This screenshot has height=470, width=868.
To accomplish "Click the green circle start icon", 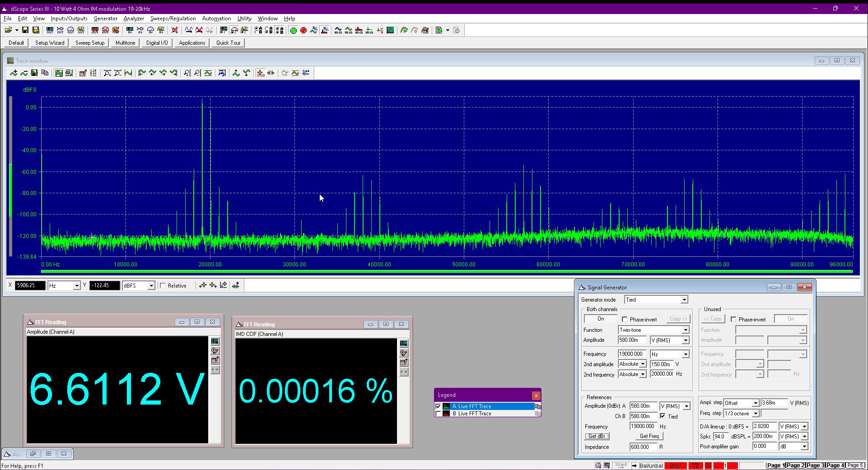I will click(x=293, y=30).
